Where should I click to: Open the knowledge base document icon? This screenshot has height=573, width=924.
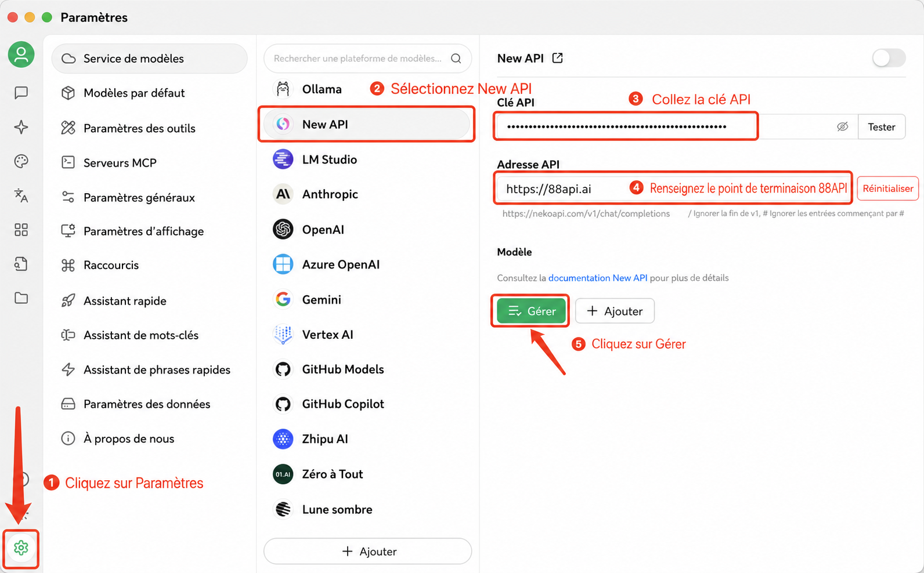point(21,264)
